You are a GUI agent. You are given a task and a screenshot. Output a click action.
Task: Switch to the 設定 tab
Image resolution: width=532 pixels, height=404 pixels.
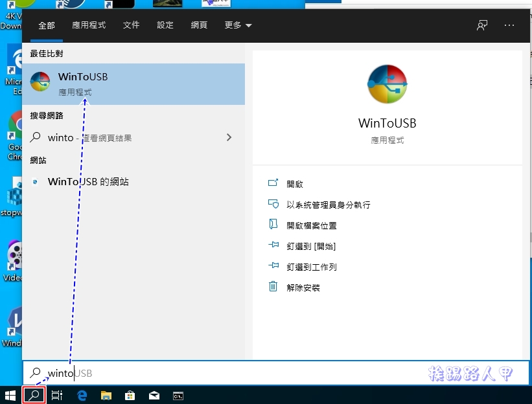pos(165,25)
